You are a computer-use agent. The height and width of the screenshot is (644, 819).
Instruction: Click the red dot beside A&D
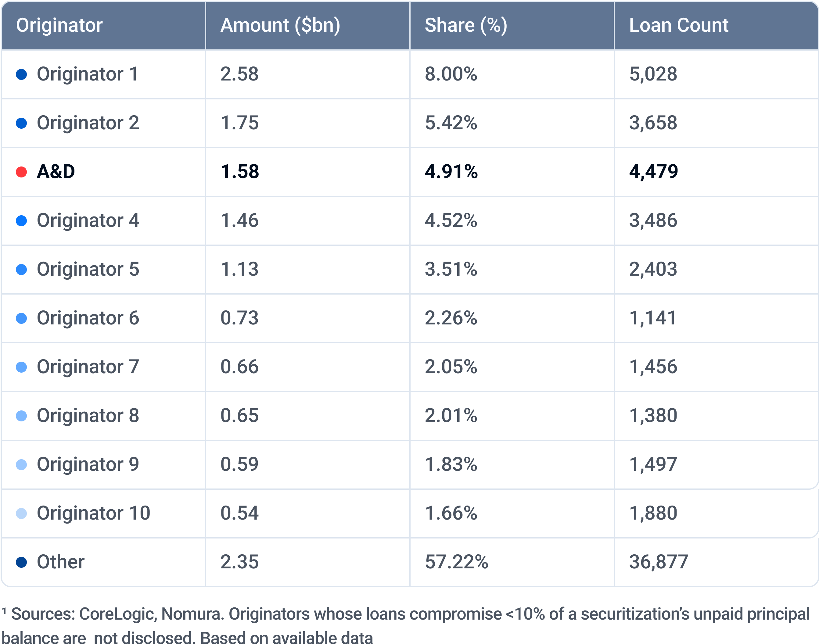[x=21, y=172]
